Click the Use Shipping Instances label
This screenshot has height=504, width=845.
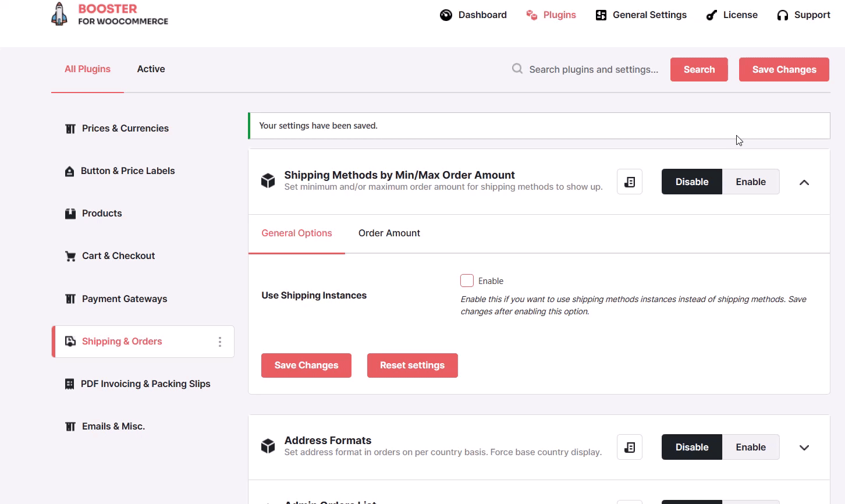click(314, 296)
